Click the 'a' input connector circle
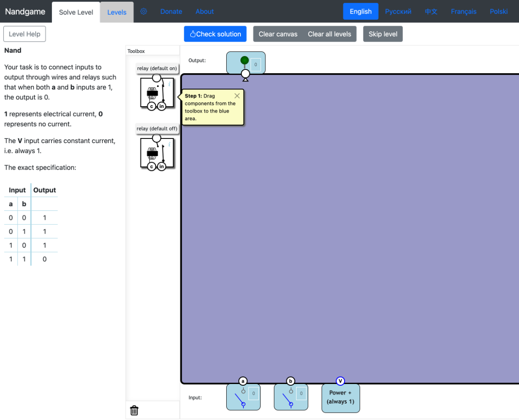The image size is (519, 420). 243,381
